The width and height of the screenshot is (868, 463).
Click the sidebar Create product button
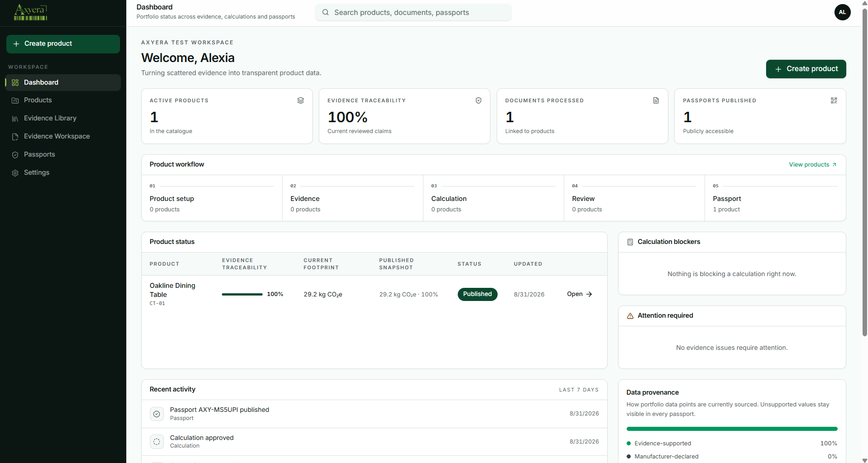(63, 44)
